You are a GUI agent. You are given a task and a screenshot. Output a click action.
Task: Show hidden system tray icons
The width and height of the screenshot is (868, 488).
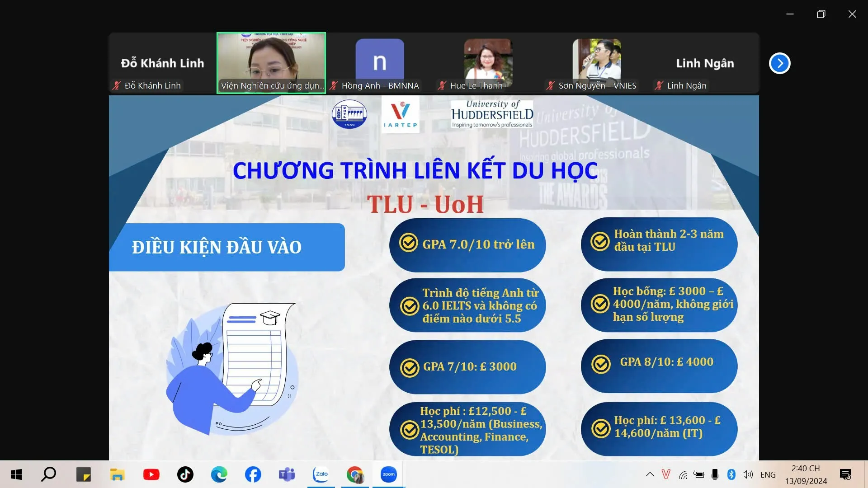[650, 474]
